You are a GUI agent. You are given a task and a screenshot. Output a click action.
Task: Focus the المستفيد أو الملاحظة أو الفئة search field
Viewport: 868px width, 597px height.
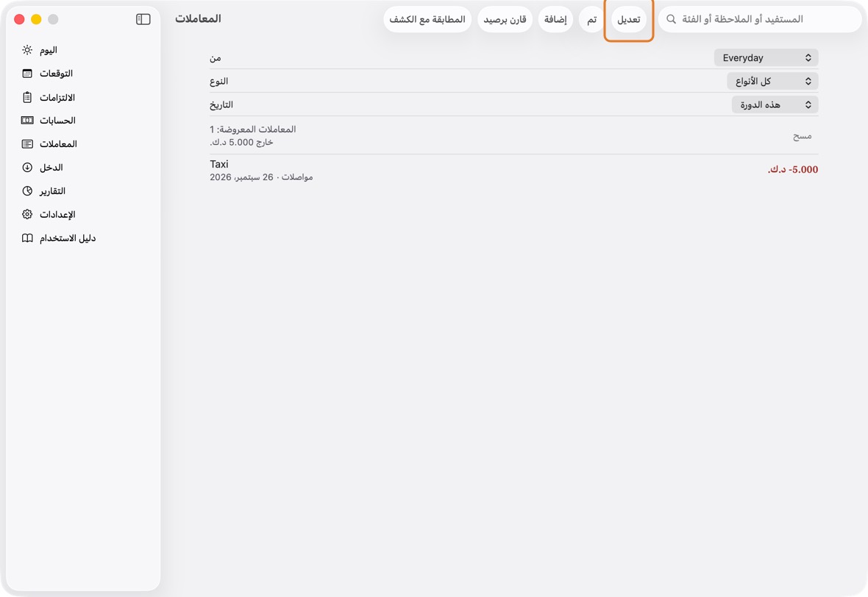pos(759,19)
